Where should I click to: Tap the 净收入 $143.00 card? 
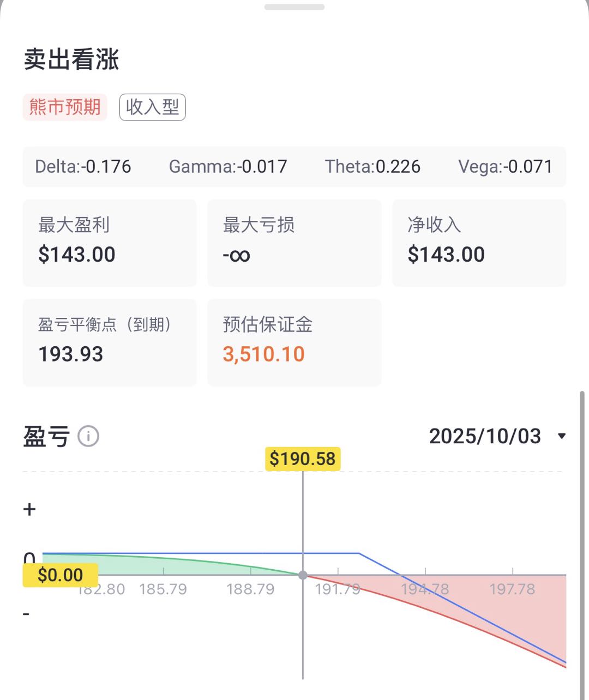point(479,243)
